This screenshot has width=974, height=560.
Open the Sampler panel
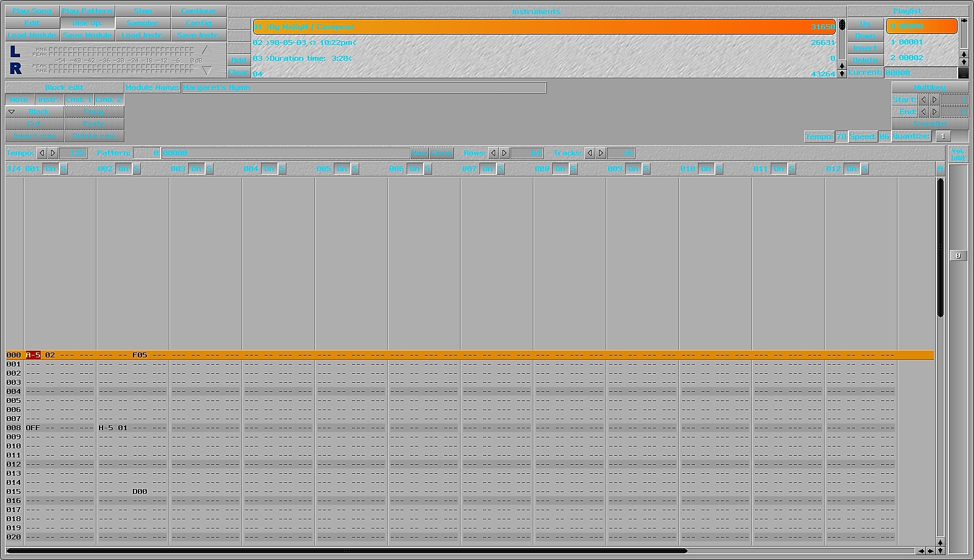(143, 24)
